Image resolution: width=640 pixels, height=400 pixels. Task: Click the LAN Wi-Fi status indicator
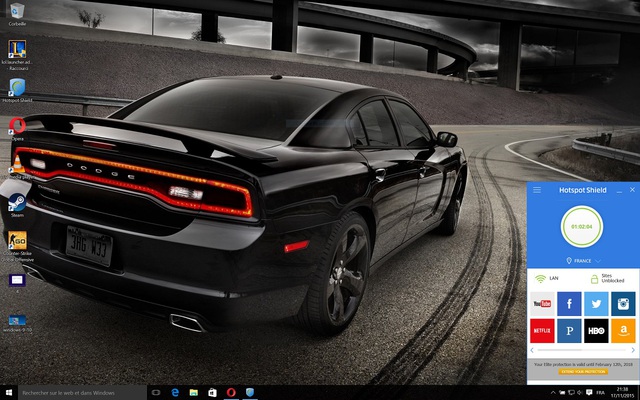tap(547, 277)
